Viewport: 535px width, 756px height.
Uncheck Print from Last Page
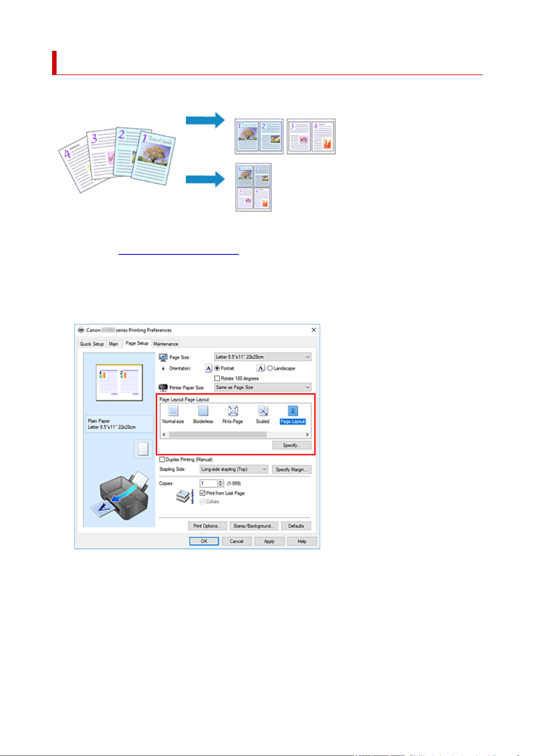click(x=202, y=493)
